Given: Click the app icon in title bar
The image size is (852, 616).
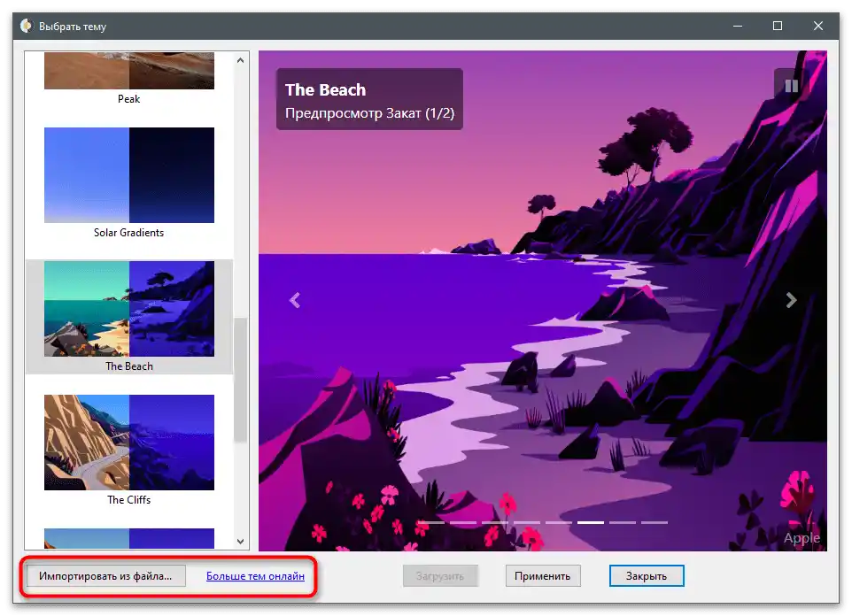Looking at the screenshot, I should 26,26.
